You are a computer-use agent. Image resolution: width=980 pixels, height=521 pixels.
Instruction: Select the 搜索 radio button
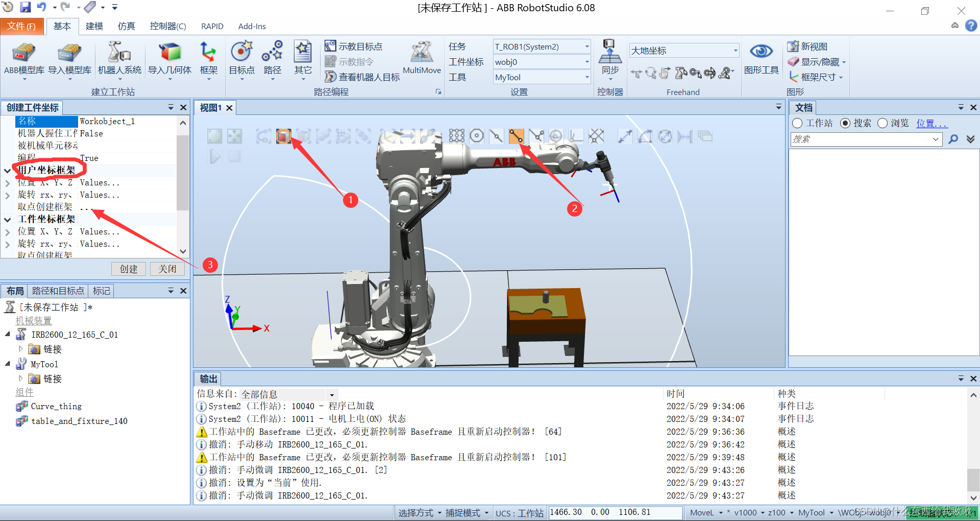tap(845, 123)
